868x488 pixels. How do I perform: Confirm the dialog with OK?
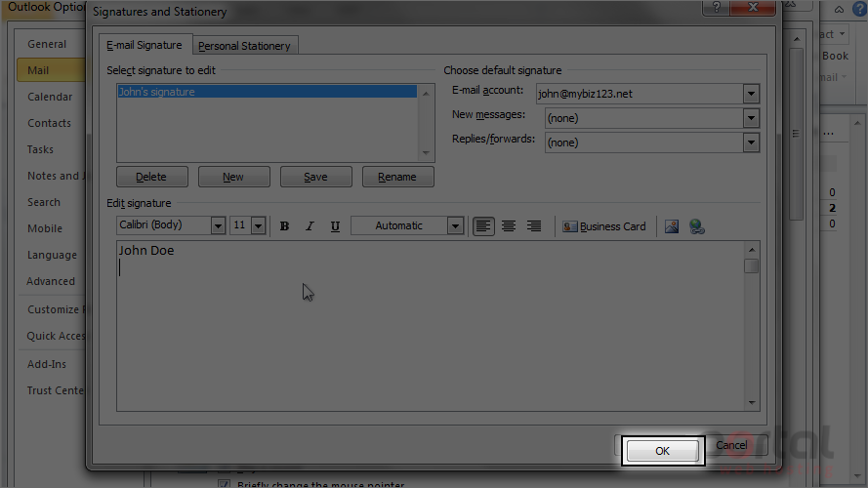(663, 451)
